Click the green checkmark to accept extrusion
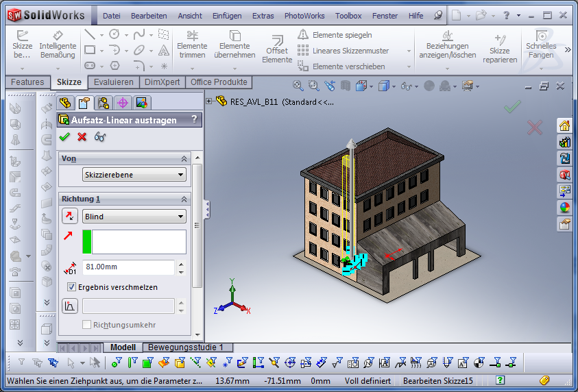 (x=65, y=137)
